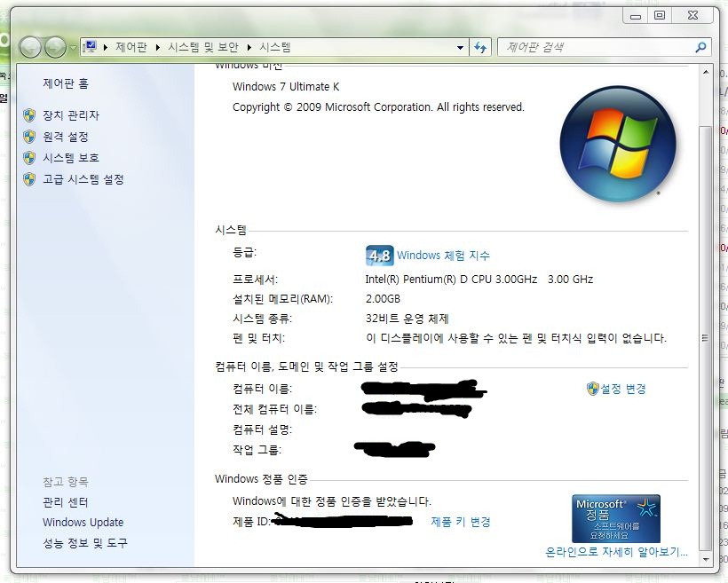Click the 4.8 experience index badge

click(380, 256)
